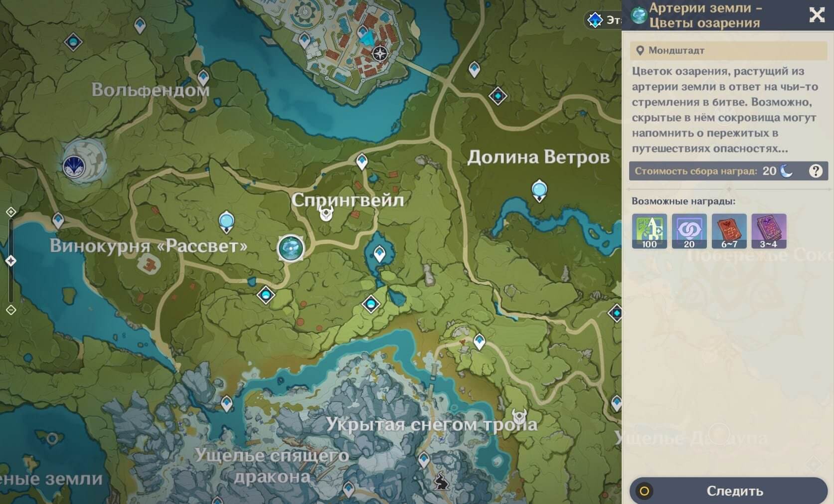Image resolution: width=834 pixels, height=504 pixels.
Task: Click the highlighted Ley Line Blossom map marker
Action: (291, 248)
